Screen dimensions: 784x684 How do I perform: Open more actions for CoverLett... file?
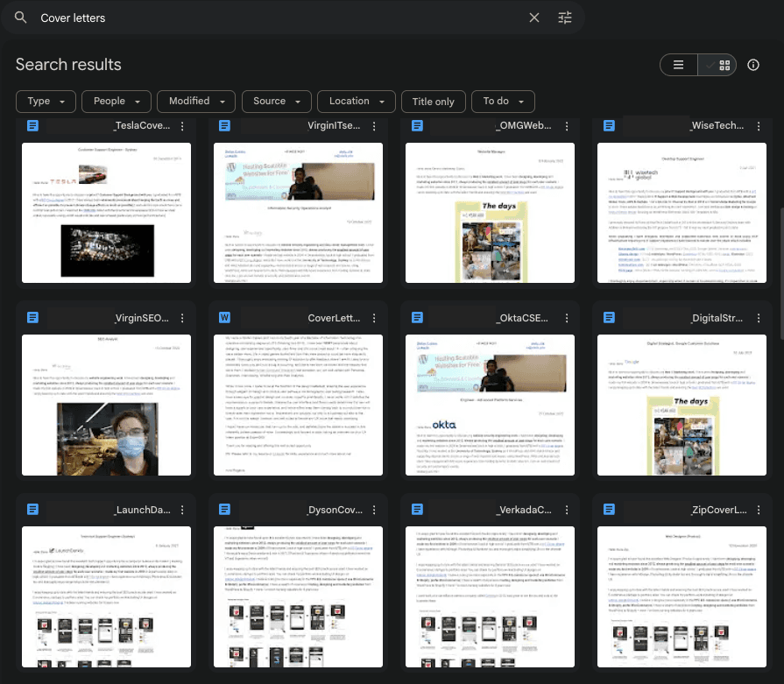(x=374, y=318)
